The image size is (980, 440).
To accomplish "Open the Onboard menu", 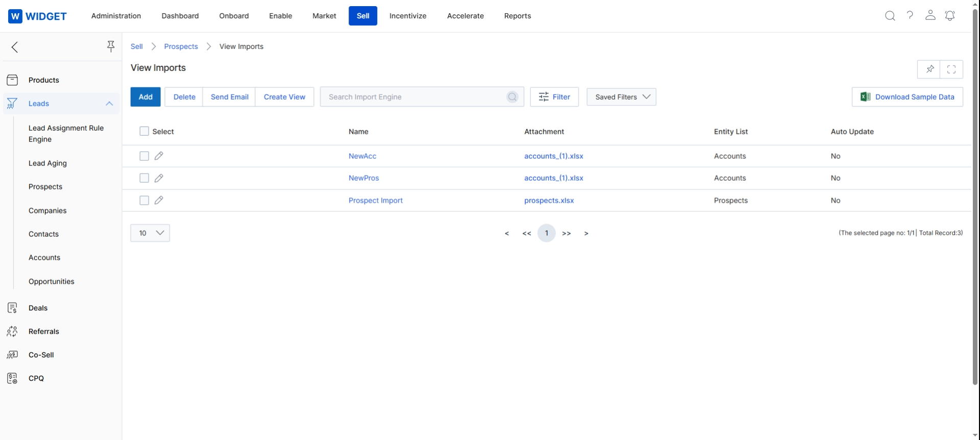I will click(x=234, y=16).
